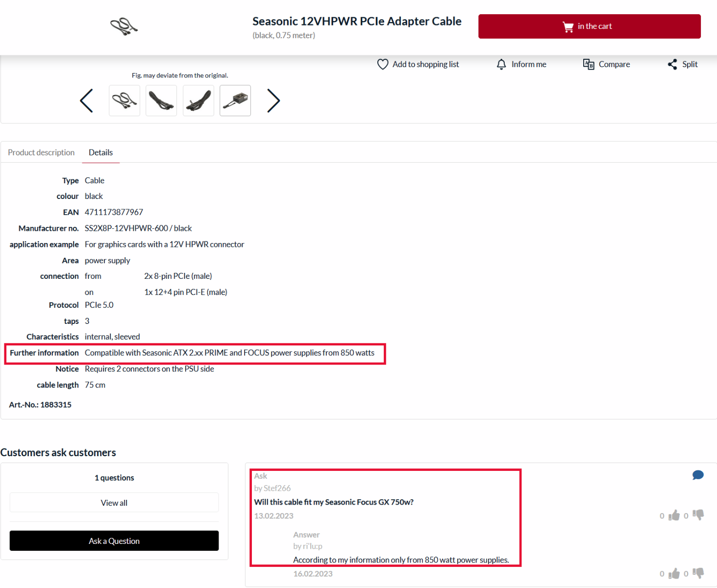
Task: Click the Compare icon
Action: click(x=589, y=64)
